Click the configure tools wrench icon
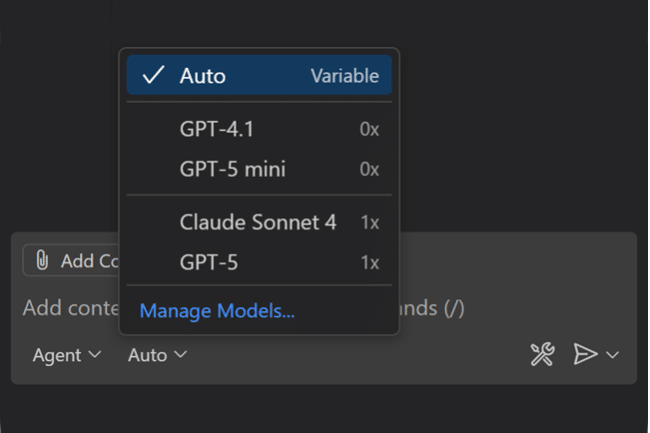The image size is (650, 433). point(542,354)
